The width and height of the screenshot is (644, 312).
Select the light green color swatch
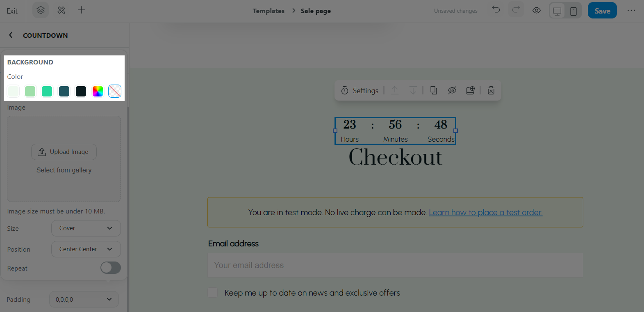[30, 91]
